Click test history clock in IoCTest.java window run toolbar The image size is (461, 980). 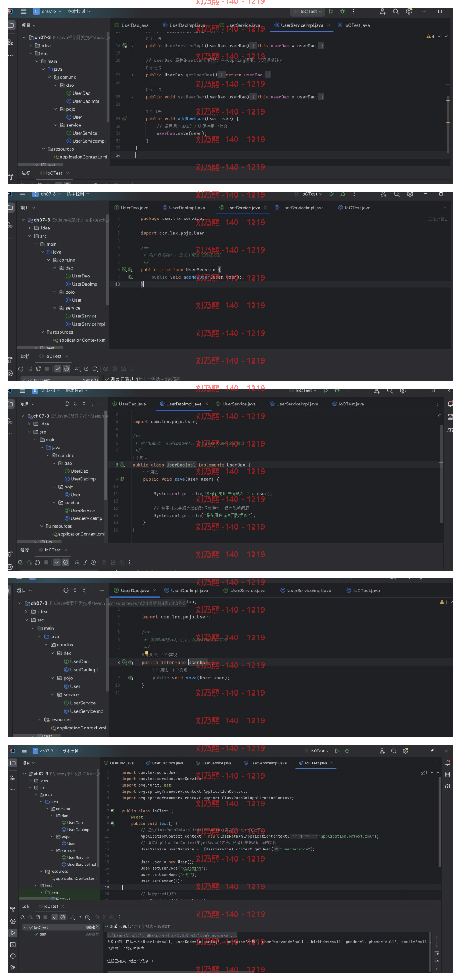pos(87,917)
